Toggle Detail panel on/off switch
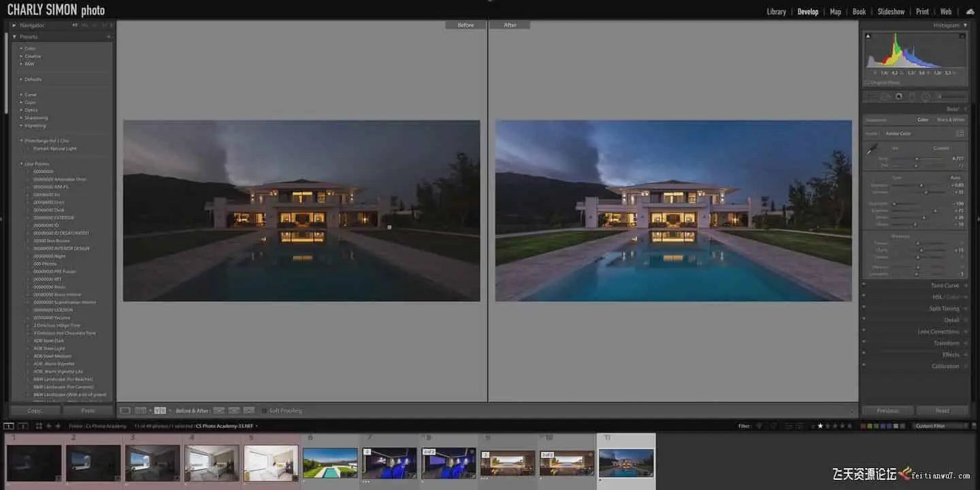980x490 pixels. point(864,320)
